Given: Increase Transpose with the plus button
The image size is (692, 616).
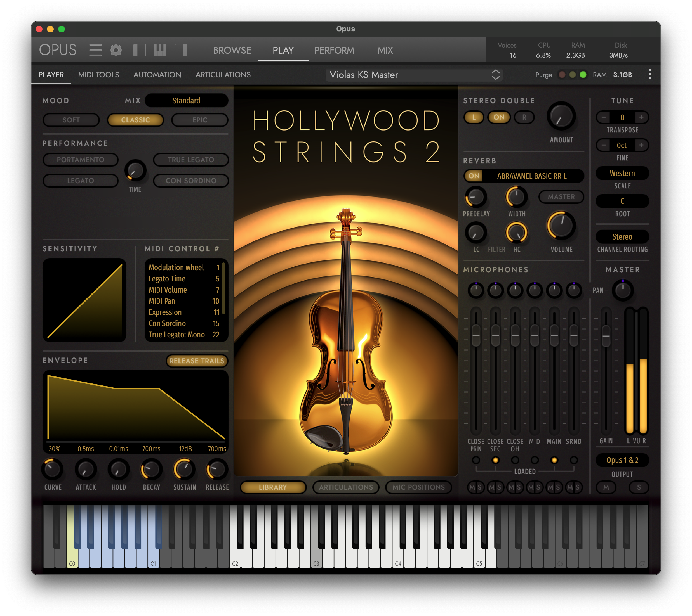Looking at the screenshot, I should click(641, 117).
